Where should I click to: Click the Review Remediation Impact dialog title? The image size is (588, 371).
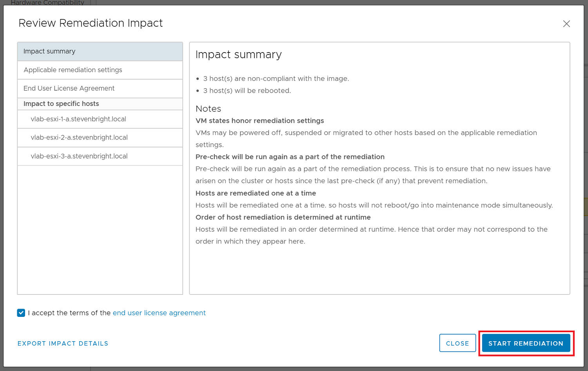point(91,23)
